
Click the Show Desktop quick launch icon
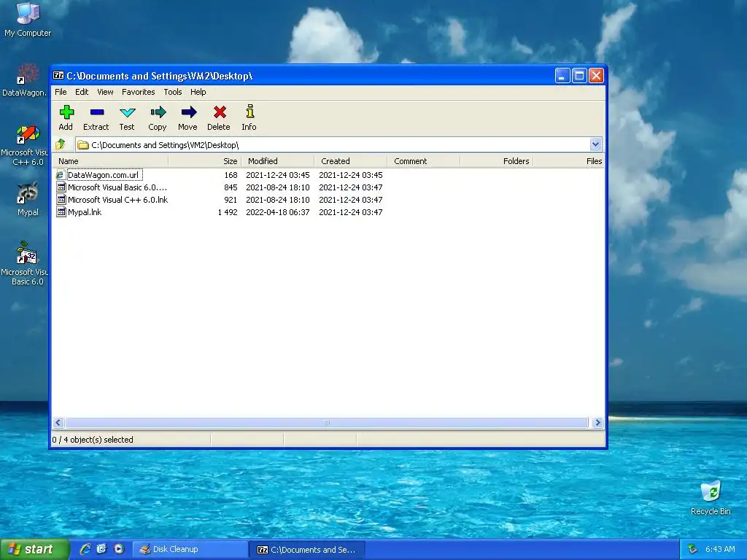tap(102, 549)
